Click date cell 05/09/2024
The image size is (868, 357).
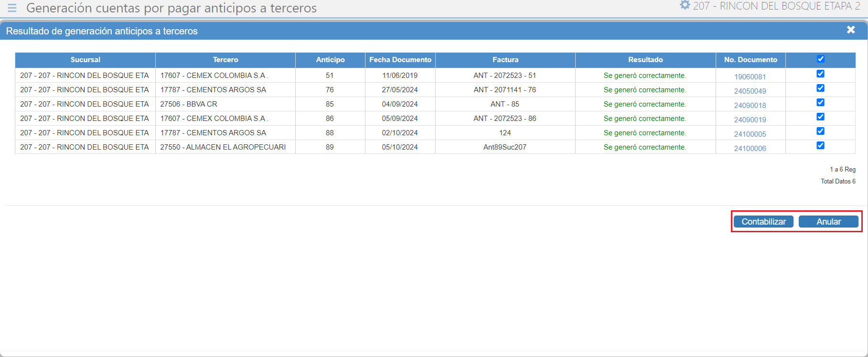(400, 119)
